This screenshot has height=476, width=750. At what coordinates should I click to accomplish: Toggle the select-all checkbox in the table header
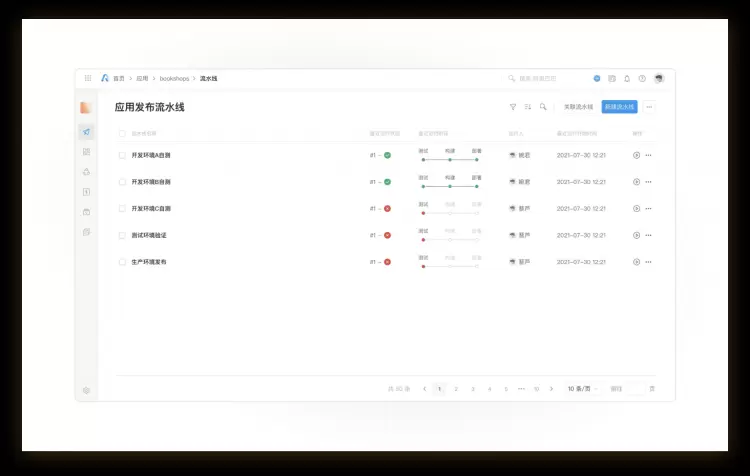pos(122,133)
